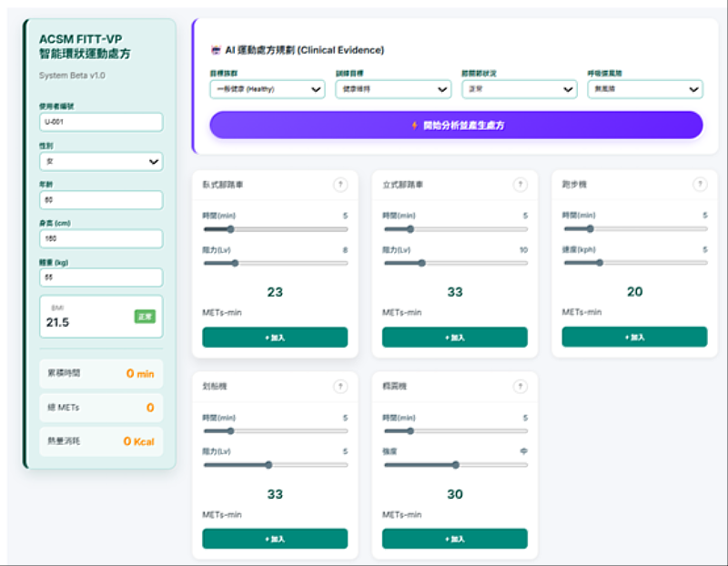Click 加入 button on the 橢圓機 card
The width and height of the screenshot is (728, 566).
(454, 539)
